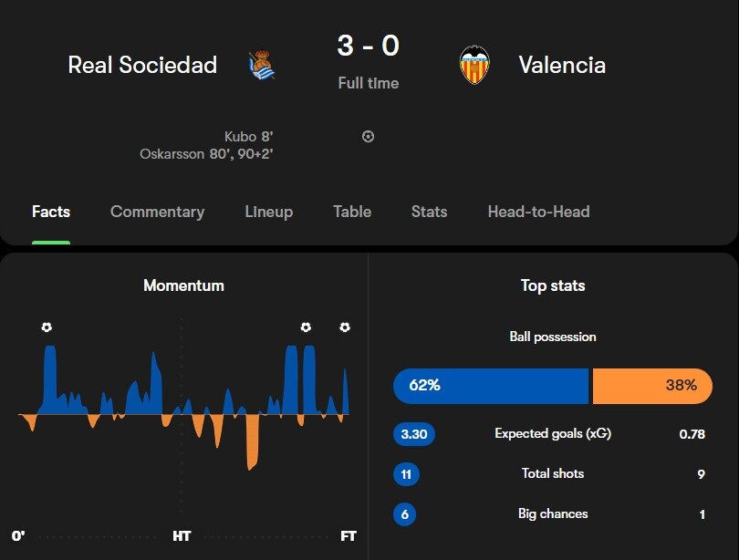
Task: Open the Valencia team name link
Action: (x=562, y=65)
